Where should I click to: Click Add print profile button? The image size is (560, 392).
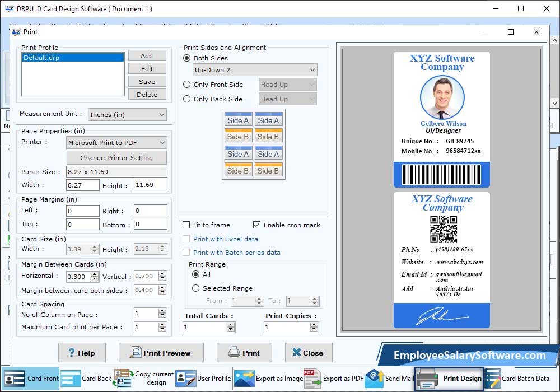click(x=147, y=55)
